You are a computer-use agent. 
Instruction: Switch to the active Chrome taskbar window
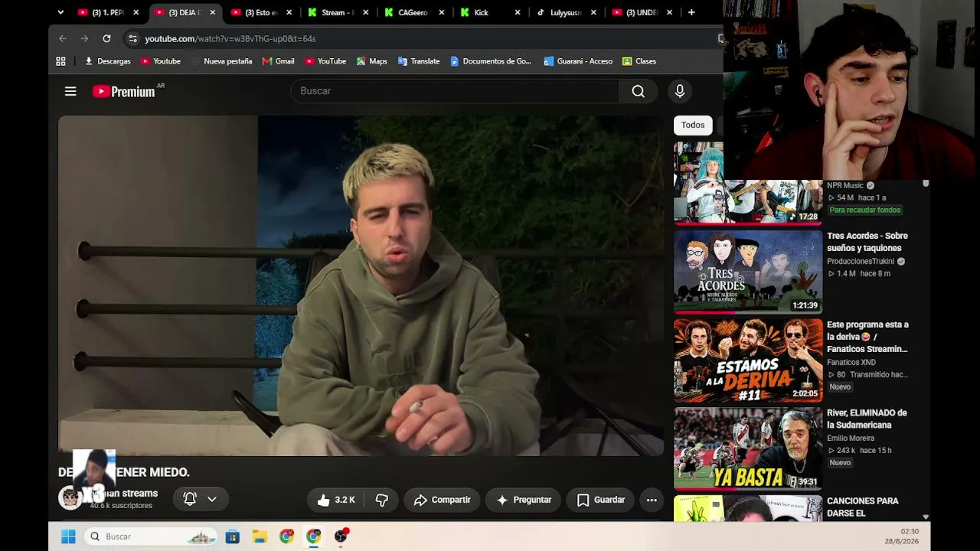[x=313, y=536]
